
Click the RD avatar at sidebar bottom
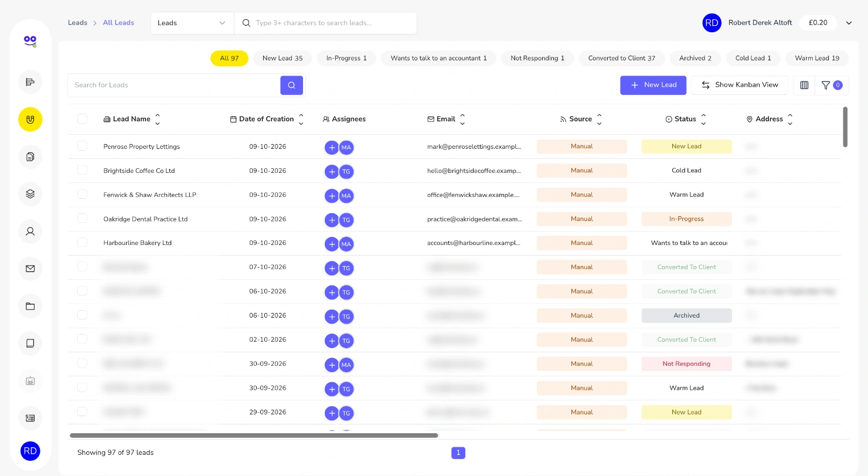[x=30, y=451]
